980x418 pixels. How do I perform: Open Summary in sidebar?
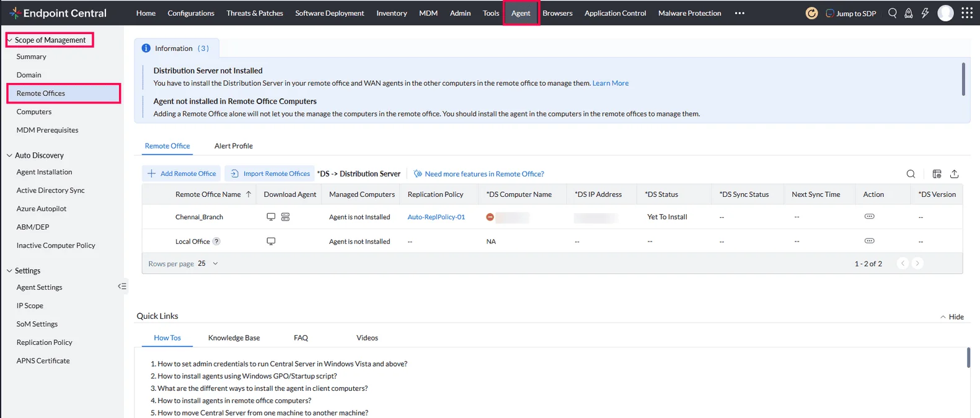(32, 56)
